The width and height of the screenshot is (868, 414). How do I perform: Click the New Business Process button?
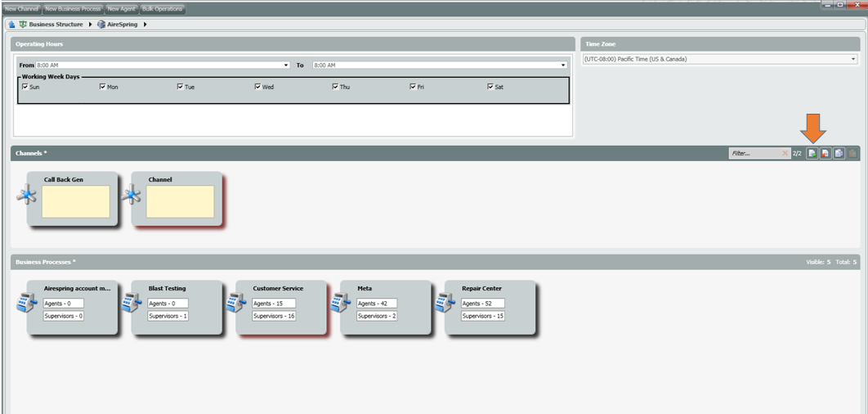73,9
